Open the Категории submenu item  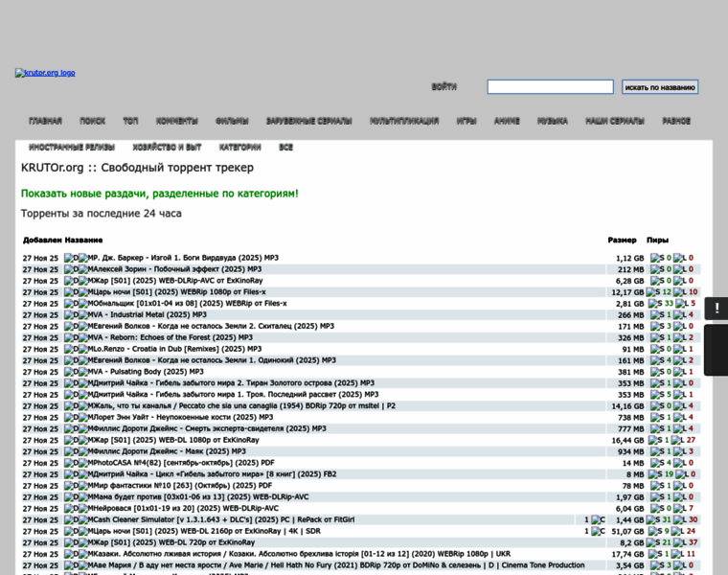pyautogui.click(x=239, y=148)
